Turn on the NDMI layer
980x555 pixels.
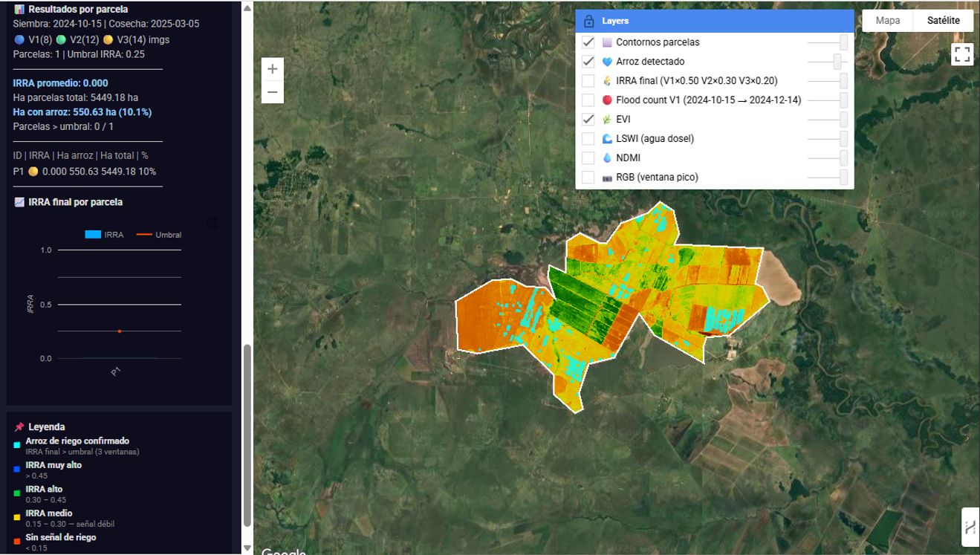[588, 158]
